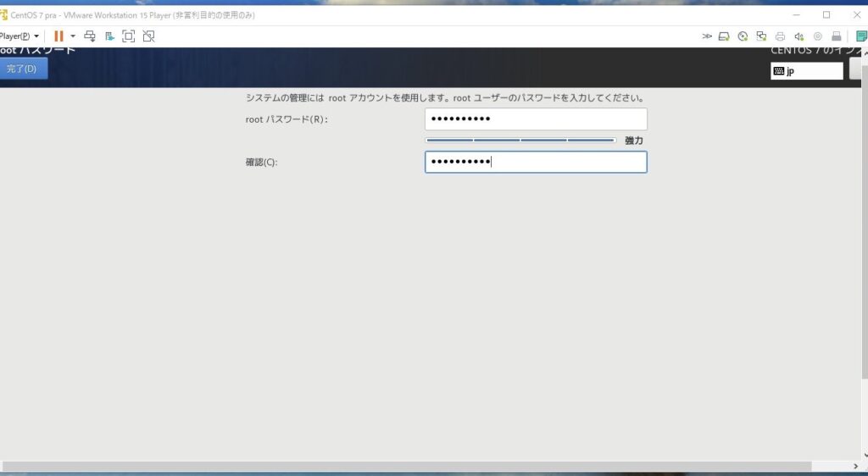This screenshot has width=868, height=476.
Task: Open the CD/DVD drive device icon
Action: (x=743, y=36)
